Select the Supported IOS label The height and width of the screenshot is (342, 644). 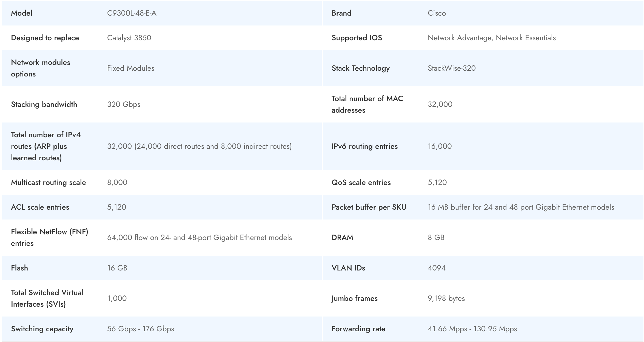pos(357,38)
